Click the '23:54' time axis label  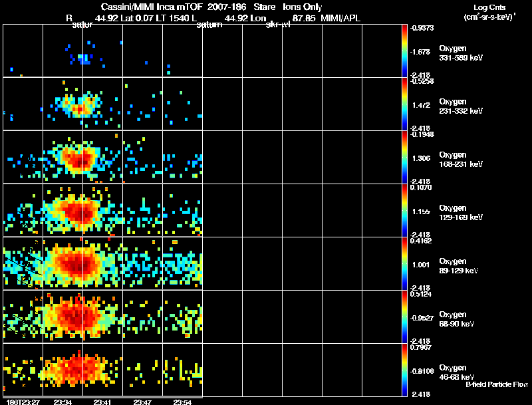point(182,402)
